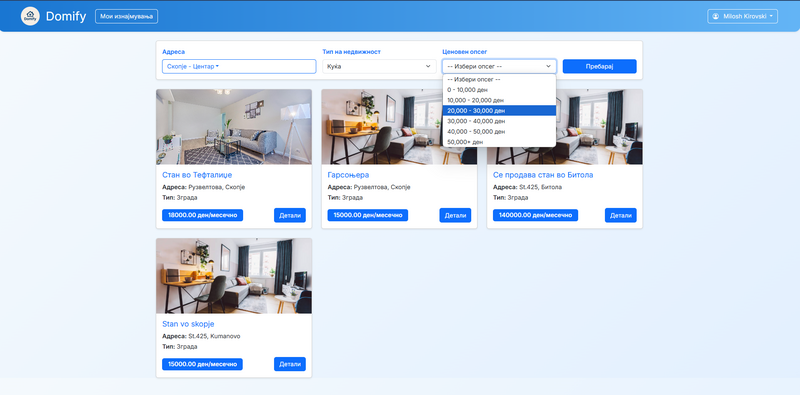Click the user avatar icon beside Milosh Kirovski
The height and width of the screenshot is (395, 800).
(x=715, y=16)
